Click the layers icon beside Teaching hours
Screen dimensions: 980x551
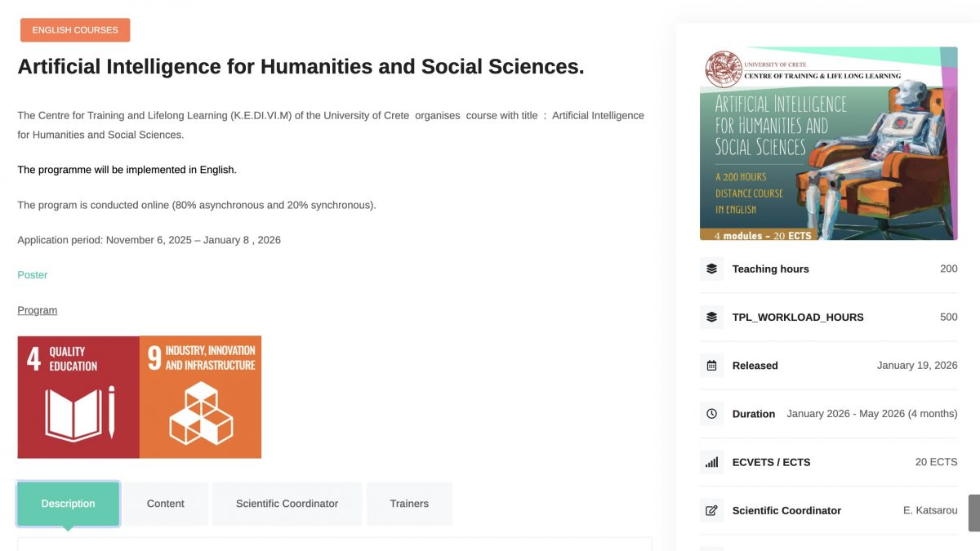pos(711,269)
